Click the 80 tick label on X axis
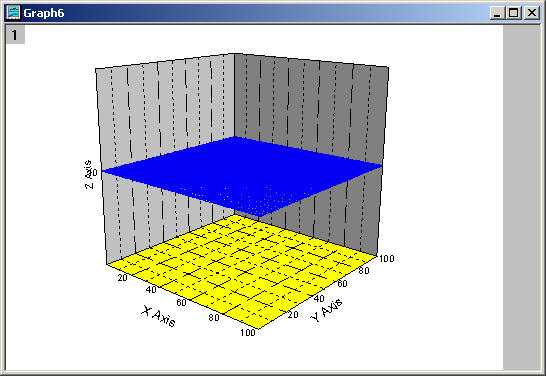Image resolution: width=546 pixels, height=376 pixels. (214, 318)
